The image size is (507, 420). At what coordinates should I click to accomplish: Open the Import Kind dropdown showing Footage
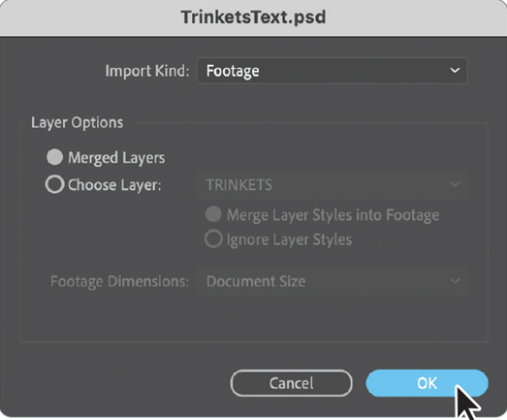point(332,71)
